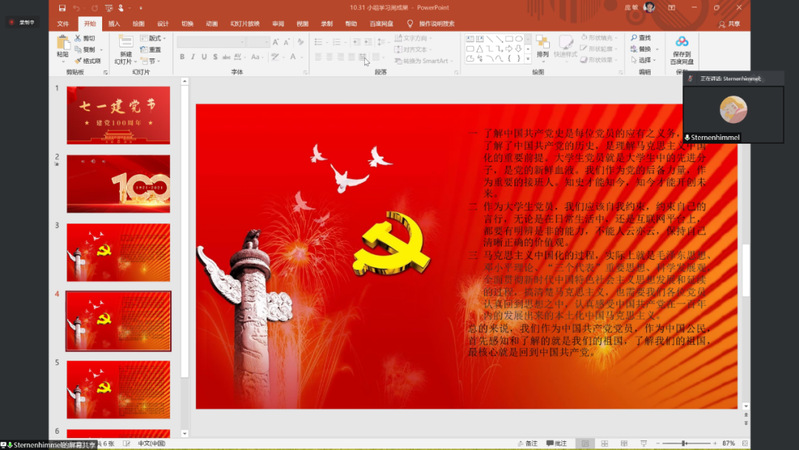This screenshot has width=799, height=450.
Task: Select the oval shape in shapes gallery
Action: click(519, 39)
